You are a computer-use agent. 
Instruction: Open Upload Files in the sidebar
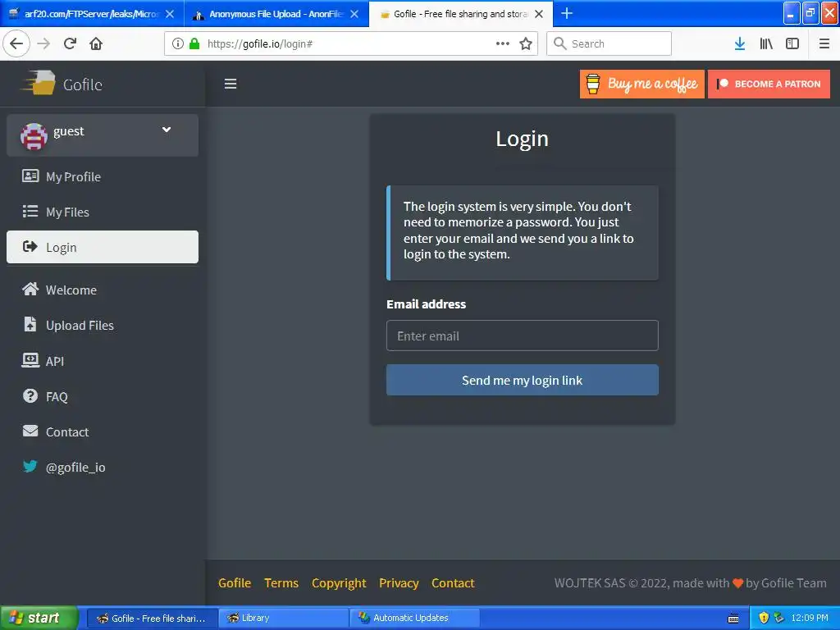[103, 325]
